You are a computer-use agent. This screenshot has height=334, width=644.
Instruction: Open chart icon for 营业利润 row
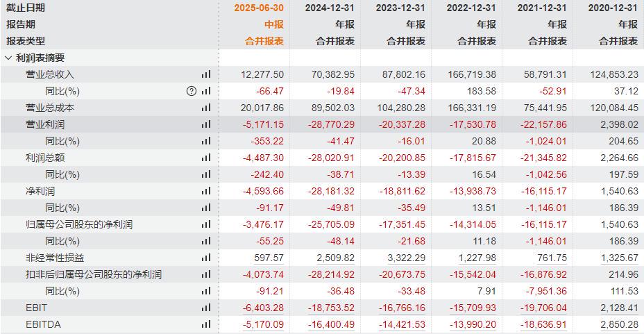tap(206, 124)
